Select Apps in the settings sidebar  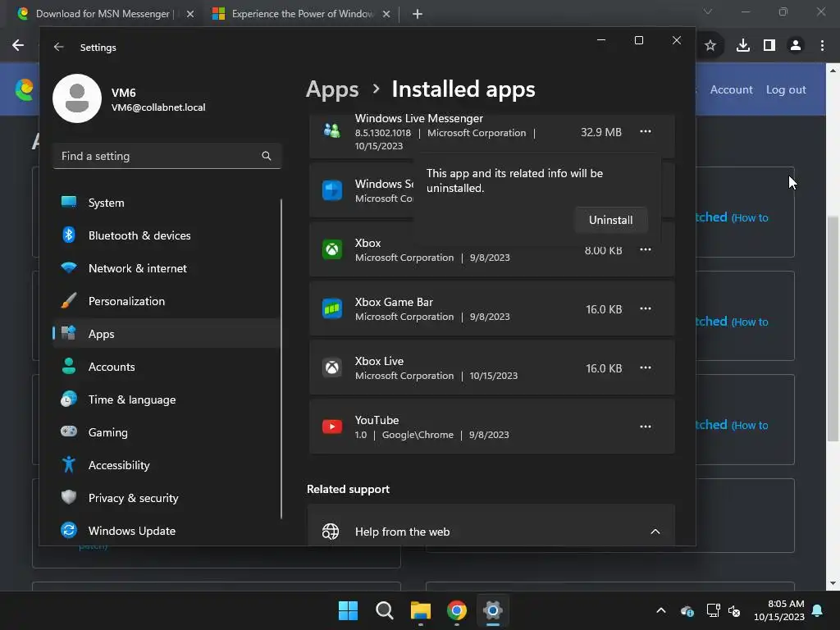coord(167,334)
